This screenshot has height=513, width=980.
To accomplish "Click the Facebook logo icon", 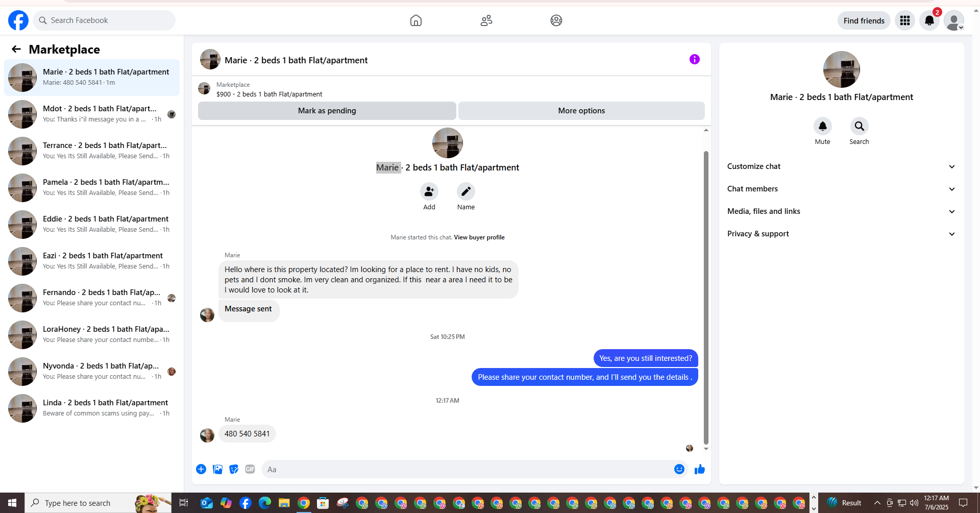I will [18, 20].
